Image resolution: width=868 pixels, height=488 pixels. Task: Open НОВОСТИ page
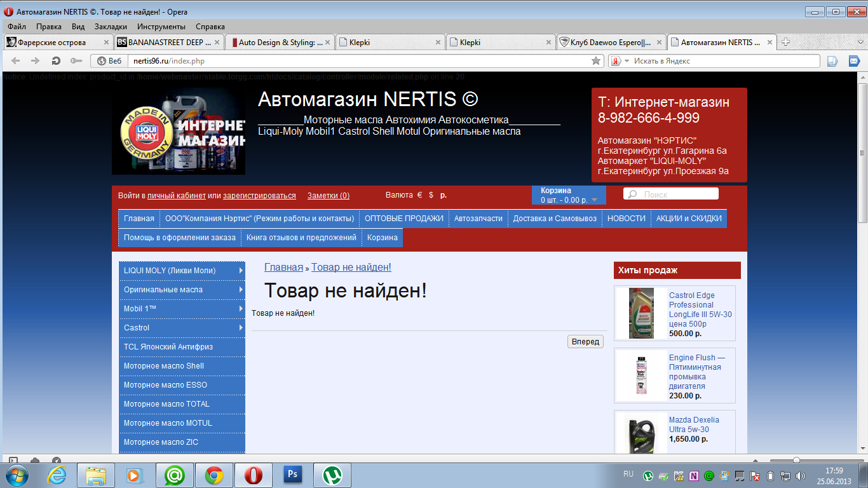coord(627,219)
